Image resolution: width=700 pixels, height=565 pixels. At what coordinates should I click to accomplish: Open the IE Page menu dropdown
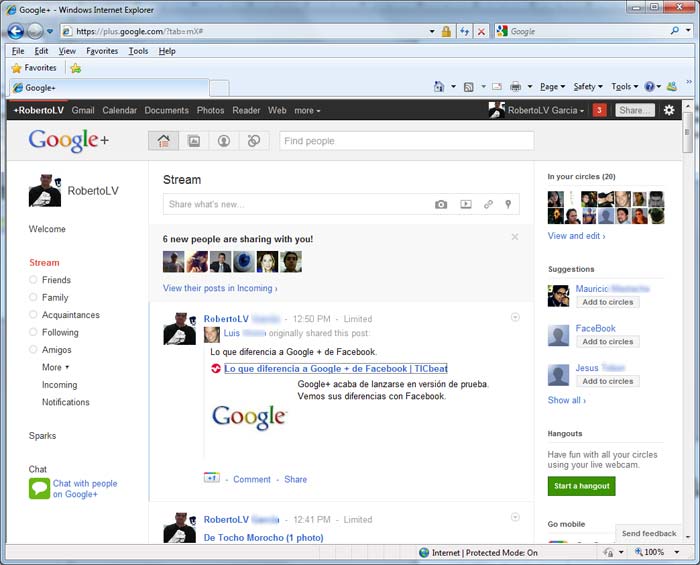tap(552, 87)
